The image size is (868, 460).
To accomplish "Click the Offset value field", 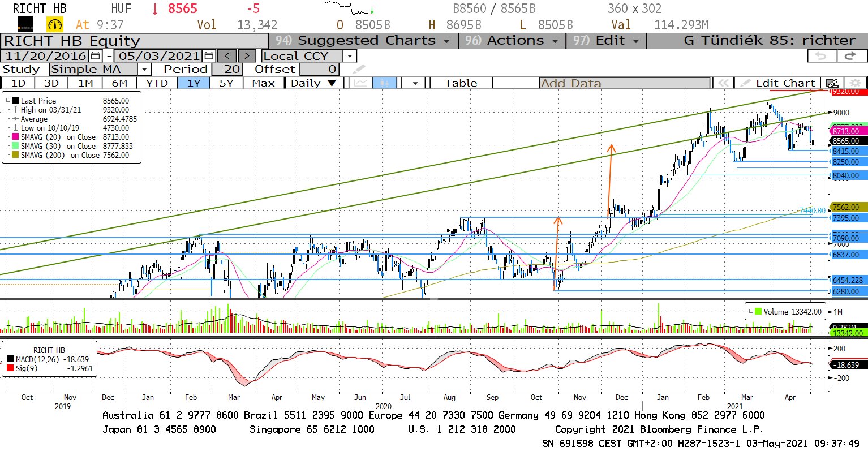I will pyautogui.click(x=319, y=70).
